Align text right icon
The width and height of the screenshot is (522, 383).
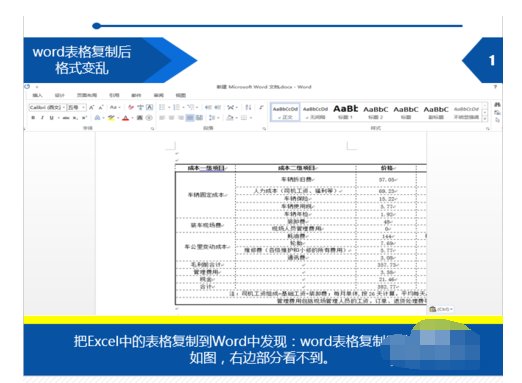click(181, 118)
